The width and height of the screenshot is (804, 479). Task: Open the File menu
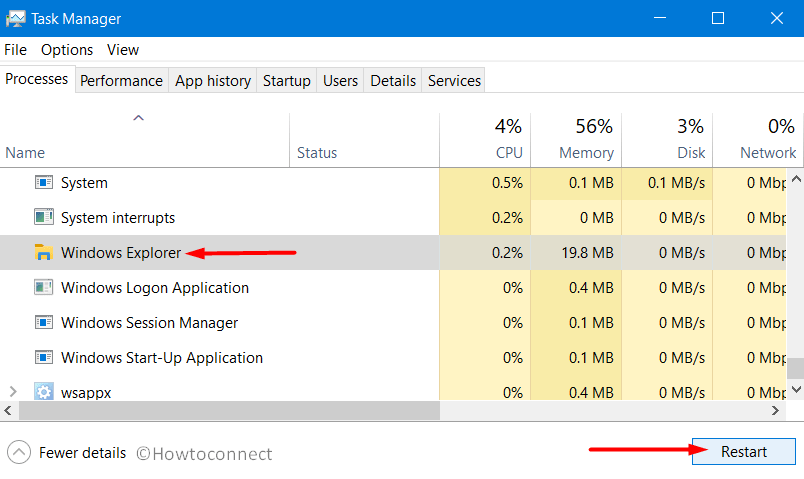pyautogui.click(x=15, y=50)
